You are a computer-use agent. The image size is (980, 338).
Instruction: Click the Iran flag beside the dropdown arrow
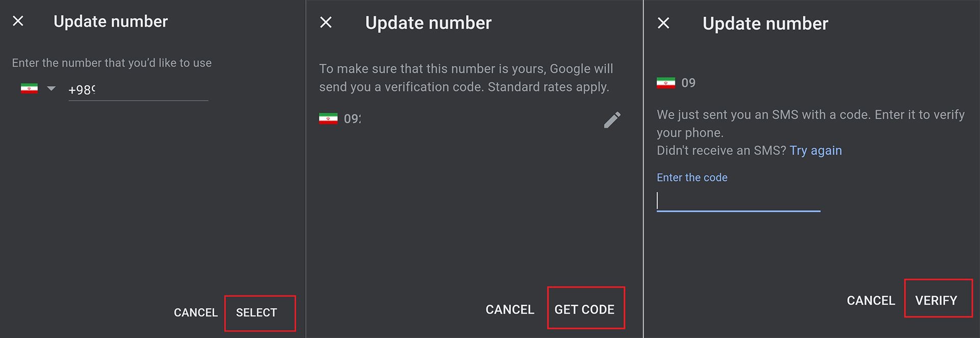click(x=29, y=89)
